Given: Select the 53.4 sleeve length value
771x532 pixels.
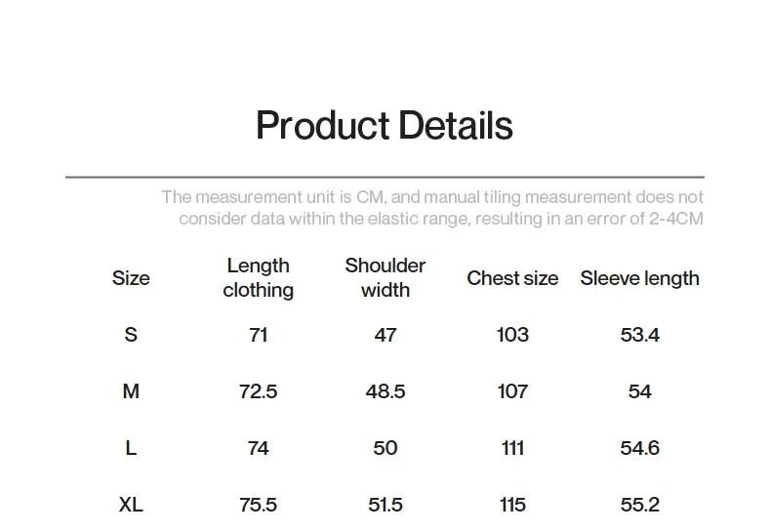Looking at the screenshot, I should tap(639, 335).
